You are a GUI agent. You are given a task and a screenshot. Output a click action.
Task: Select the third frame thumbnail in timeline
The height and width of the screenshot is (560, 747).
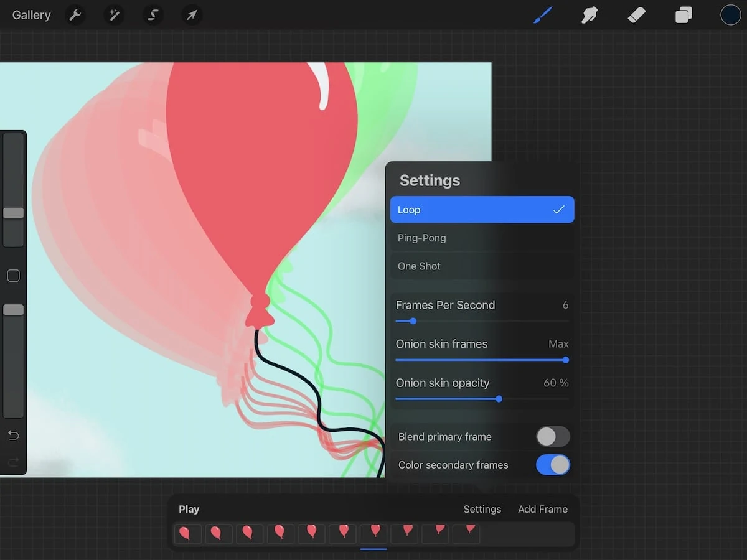tap(250, 534)
